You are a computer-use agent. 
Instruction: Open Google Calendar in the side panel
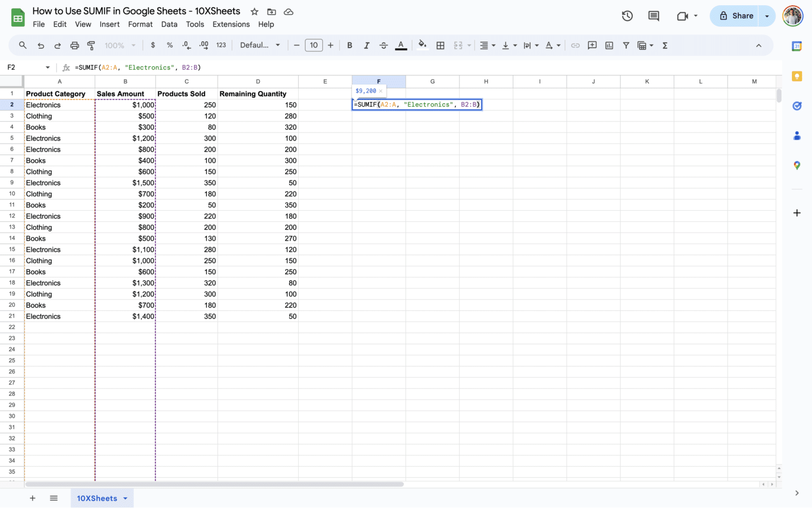[797, 47]
